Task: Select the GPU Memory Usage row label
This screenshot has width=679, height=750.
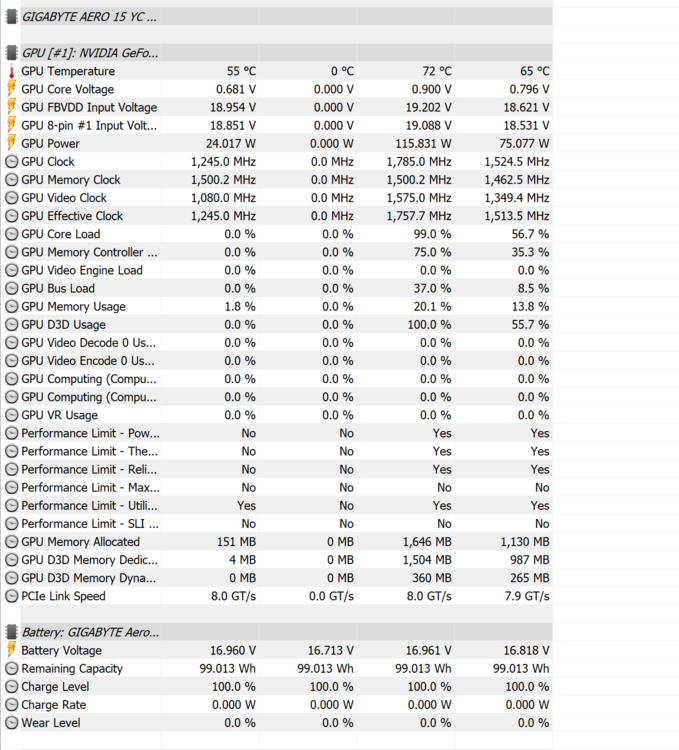Action: [73, 306]
